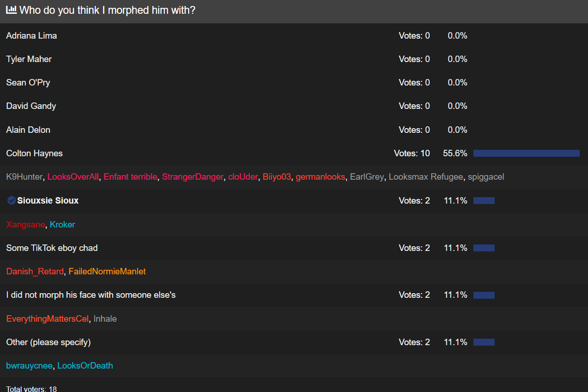
Task: Select the poll title 'Who do you think I morphed him with?'
Action: click(107, 10)
